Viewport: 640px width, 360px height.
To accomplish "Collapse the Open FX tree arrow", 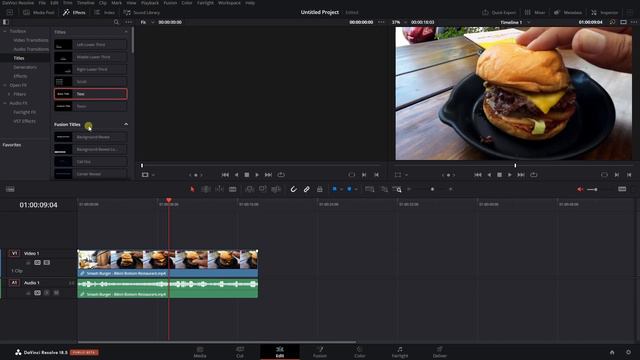I will [x=5, y=85].
